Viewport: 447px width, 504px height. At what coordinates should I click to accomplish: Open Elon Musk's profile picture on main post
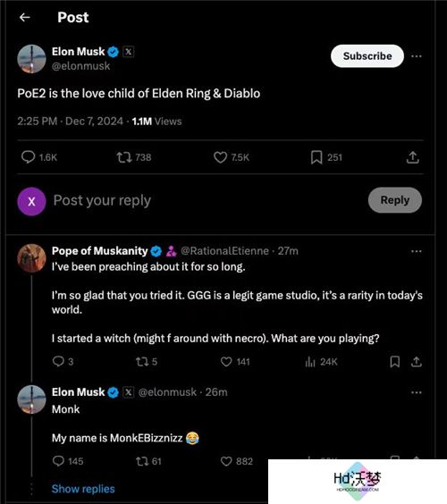click(x=31, y=59)
